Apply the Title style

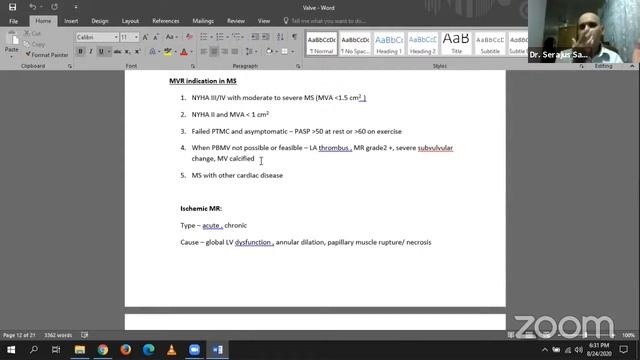(456, 44)
